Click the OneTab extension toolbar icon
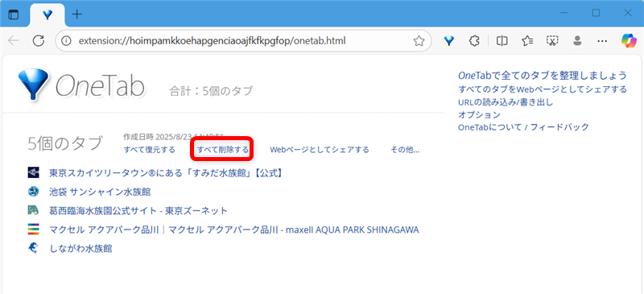 coord(449,40)
